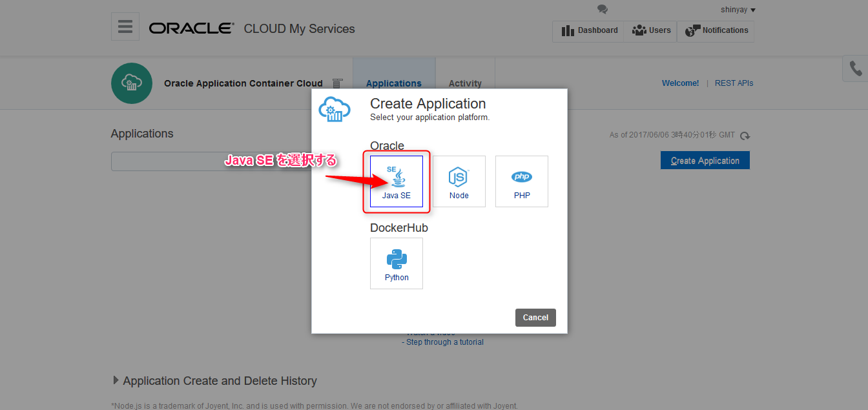Viewport: 868px width, 410px height.
Task: Click the refresh icon beside timestamp
Action: (745, 136)
